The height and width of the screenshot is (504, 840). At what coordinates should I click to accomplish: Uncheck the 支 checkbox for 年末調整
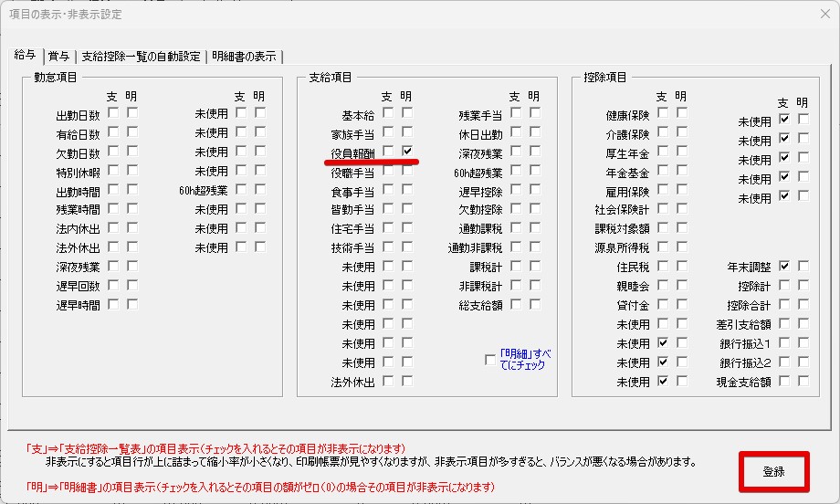click(783, 266)
